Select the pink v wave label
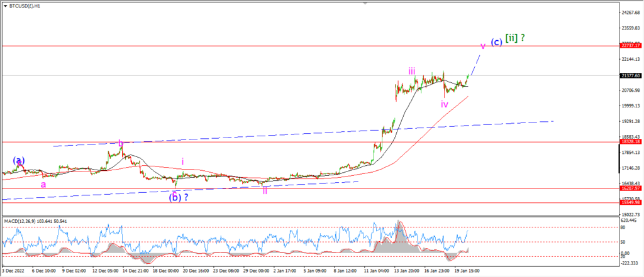644x277 pixels. click(482, 46)
